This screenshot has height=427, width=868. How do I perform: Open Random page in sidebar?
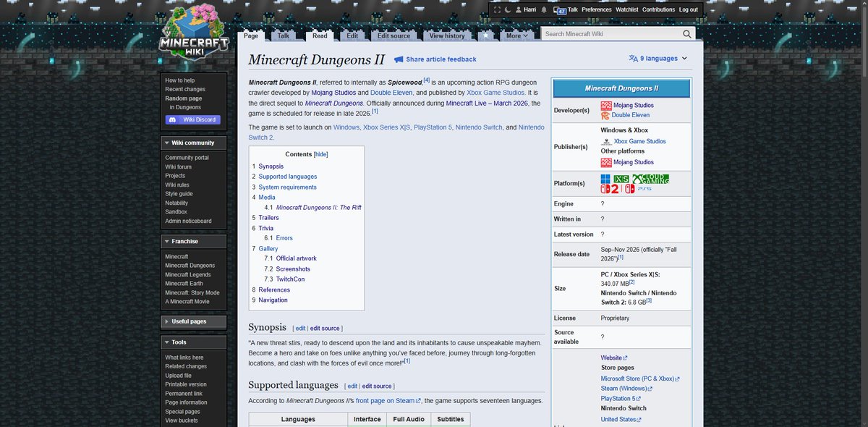point(184,98)
